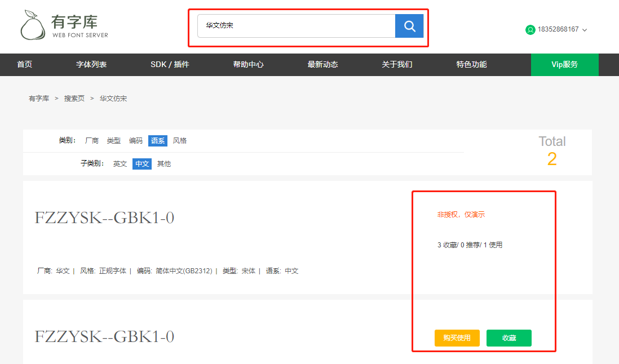Follow the 有字库 breadcrumb link

[x=39, y=99]
